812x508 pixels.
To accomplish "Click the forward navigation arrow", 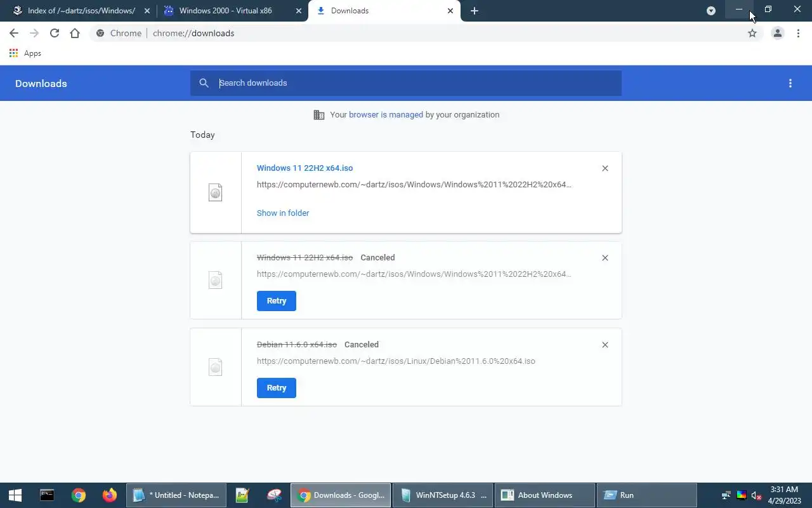I will [x=34, y=33].
